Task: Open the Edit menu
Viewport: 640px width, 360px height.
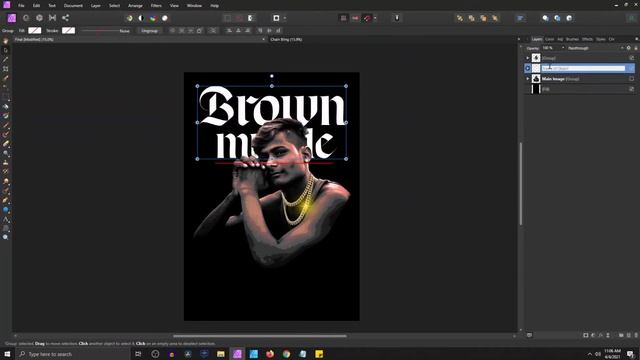Action: click(36, 6)
